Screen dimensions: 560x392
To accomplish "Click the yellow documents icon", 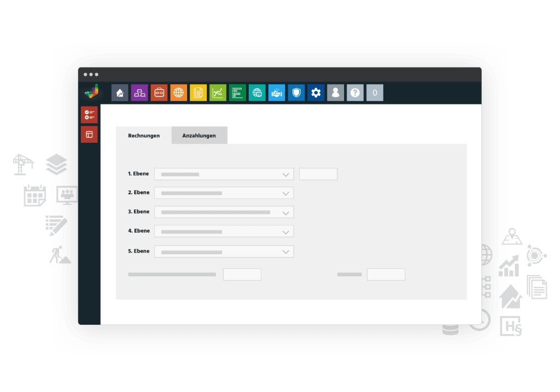I will [198, 93].
